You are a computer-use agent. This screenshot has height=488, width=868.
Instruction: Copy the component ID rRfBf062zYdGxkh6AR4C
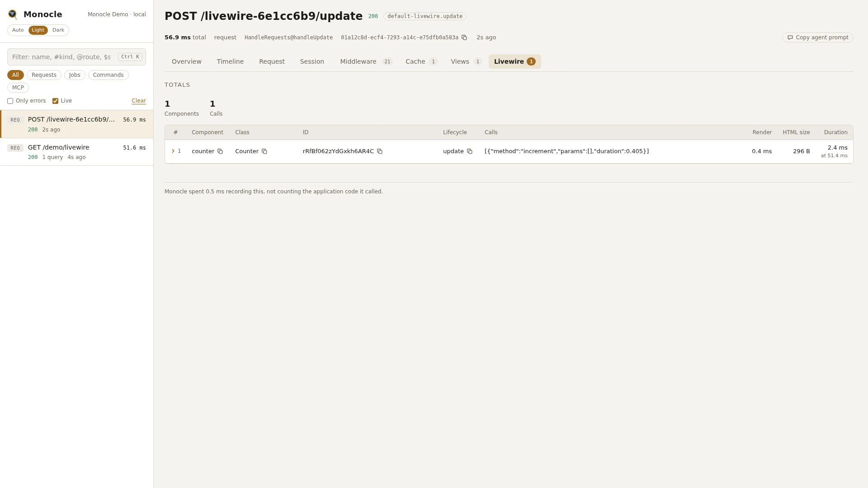click(x=380, y=151)
